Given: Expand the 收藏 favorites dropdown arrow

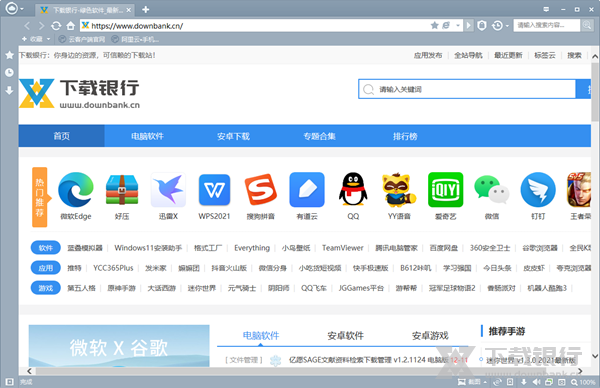Looking at the screenshot, I should [x=48, y=39].
